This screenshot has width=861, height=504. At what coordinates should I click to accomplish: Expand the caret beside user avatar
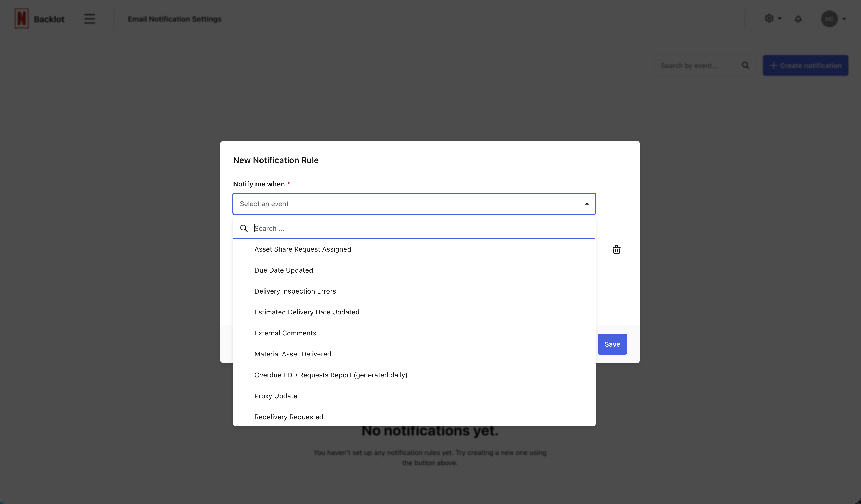(844, 19)
